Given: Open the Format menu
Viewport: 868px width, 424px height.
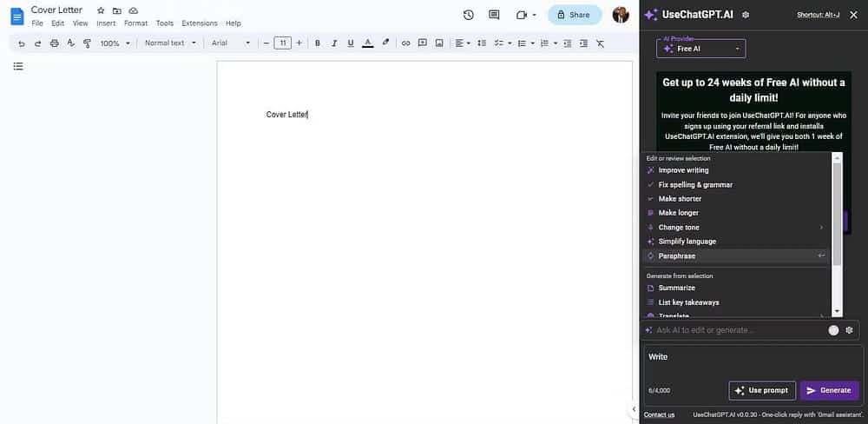Looking at the screenshot, I should tap(135, 23).
